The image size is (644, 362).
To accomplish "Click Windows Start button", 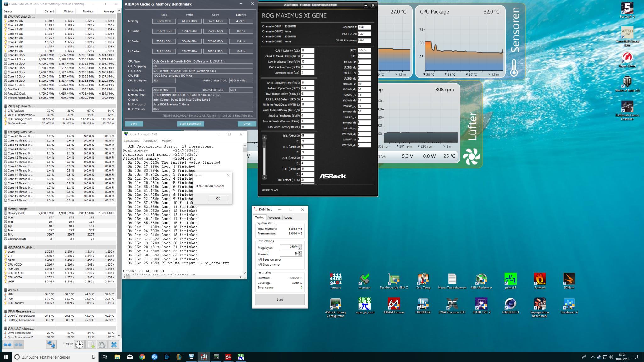I will click(6, 357).
